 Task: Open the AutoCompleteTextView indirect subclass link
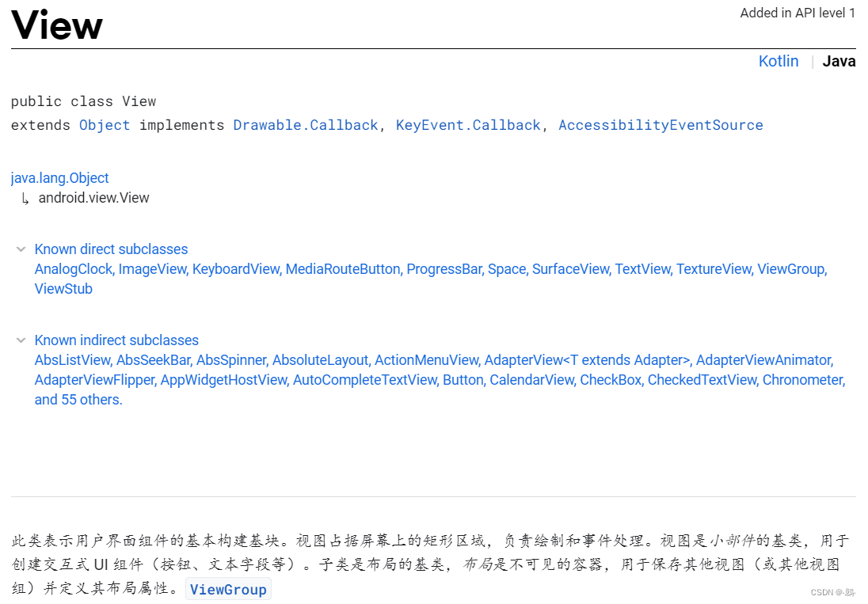point(364,380)
